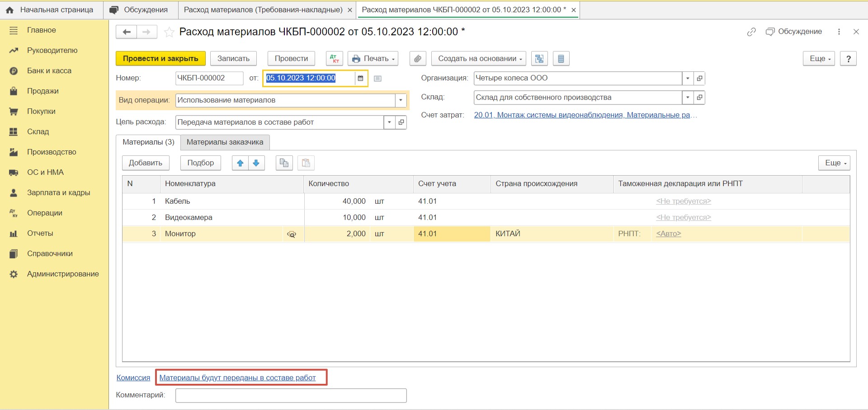
Task: Open the Администрирование gear icon
Action: tap(14, 274)
